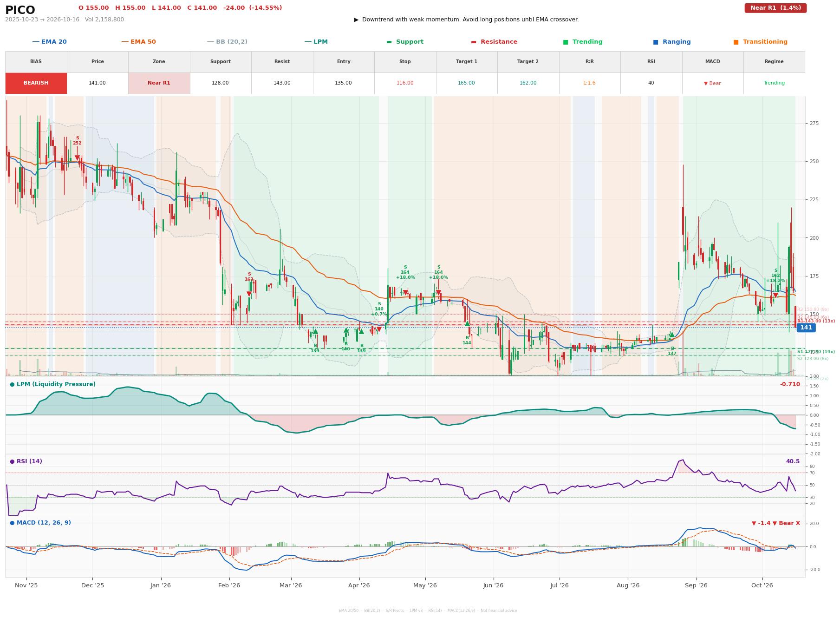Click the Resist value 143.00

tap(282, 83)
